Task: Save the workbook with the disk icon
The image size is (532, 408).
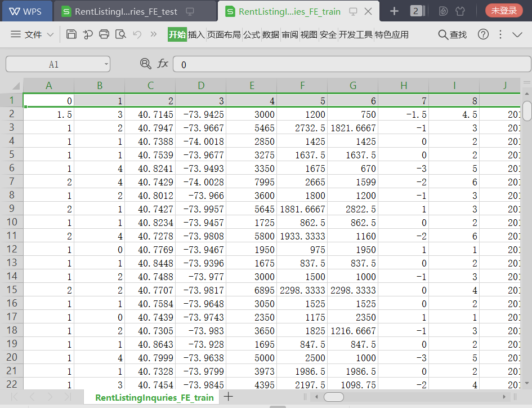Action: 71,34
